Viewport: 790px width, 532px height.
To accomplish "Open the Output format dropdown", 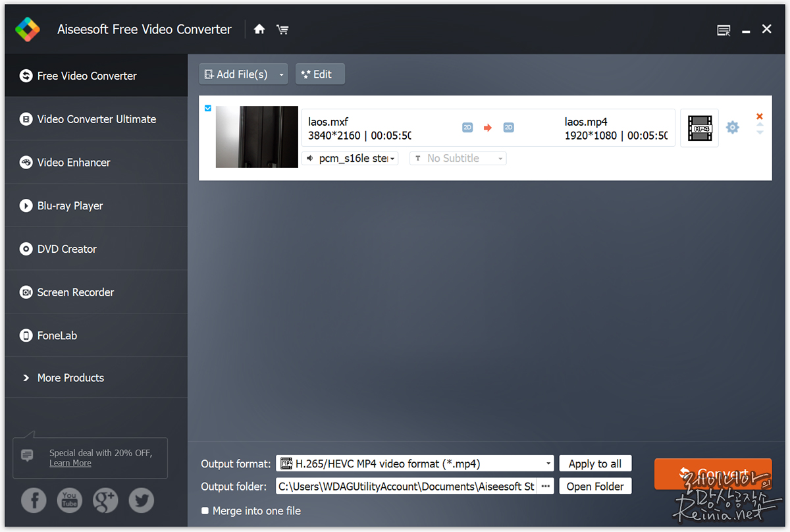I will point(415,464).
